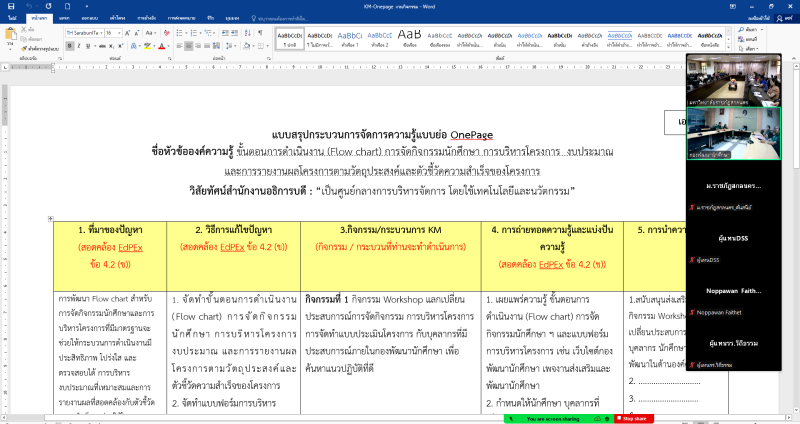Switch to the Insert ribbon tab

[64, 18]
